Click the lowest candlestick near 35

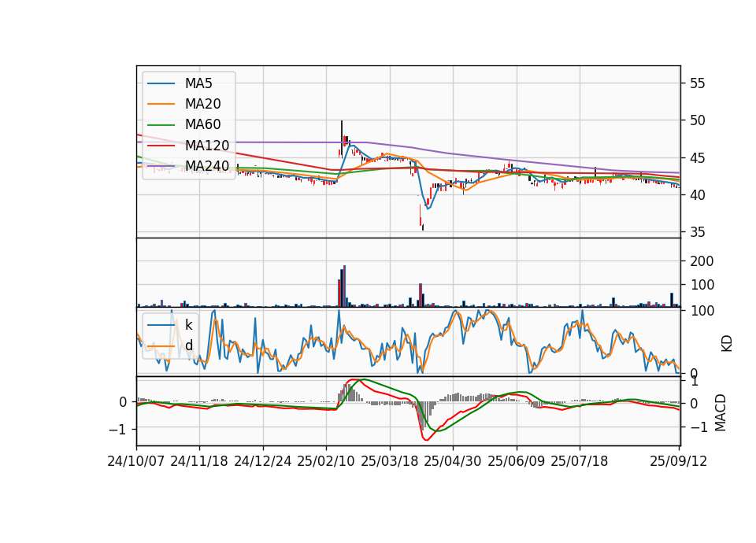click(x=423, y=227)
